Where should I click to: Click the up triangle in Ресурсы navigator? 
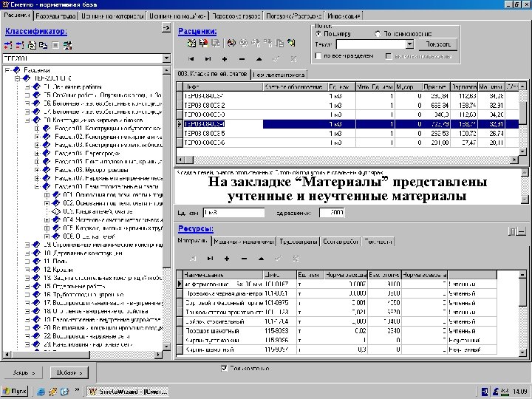261,258
